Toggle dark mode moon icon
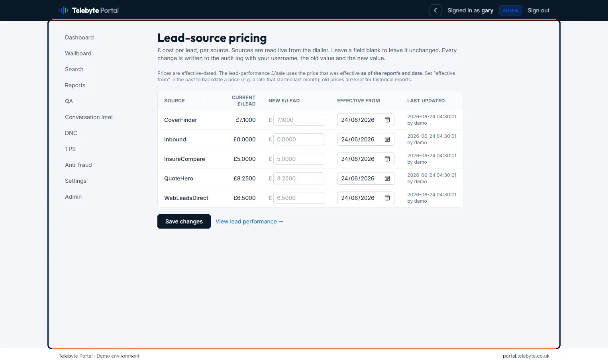The height and width of the screenshot is (364, 608). [x=435, y=10]
